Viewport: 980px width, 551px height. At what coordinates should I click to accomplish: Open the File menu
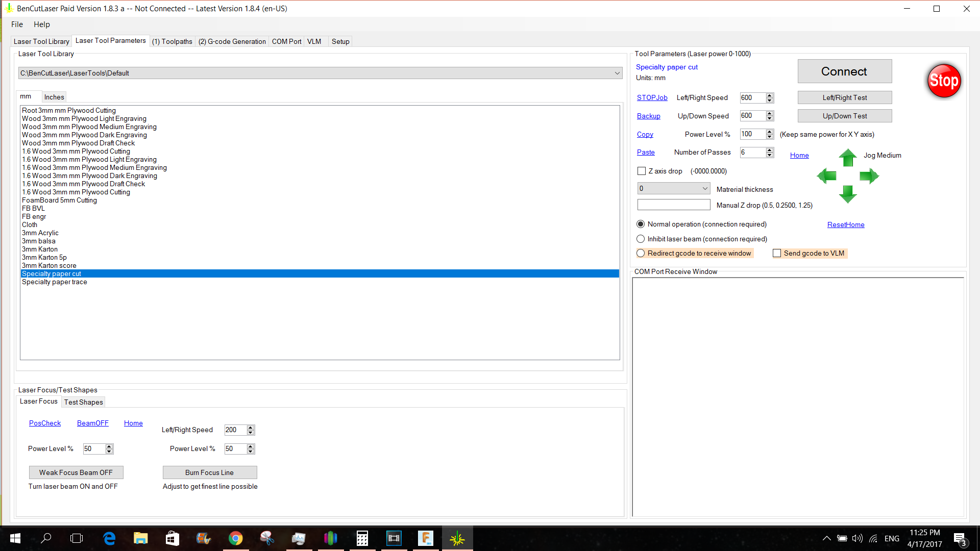(x=17, y=24)
